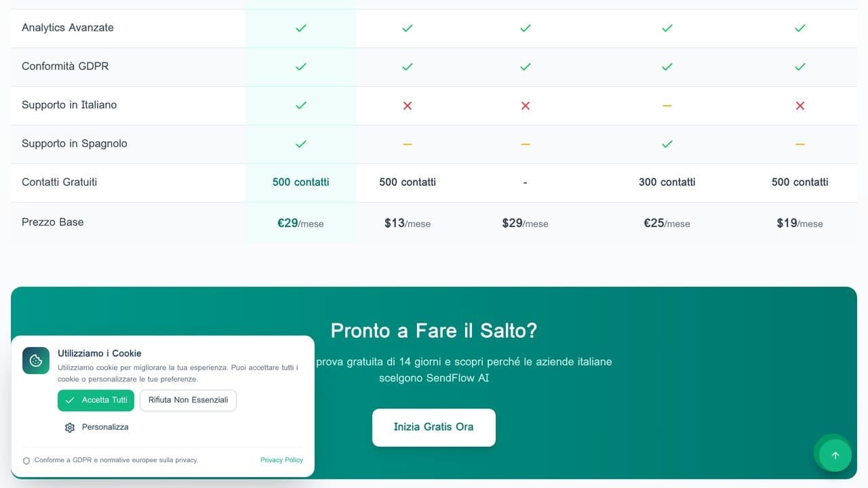Image resolution: width=868 pixels, height=488 pixels.
Task: Click the red X in the Supporto in Italiano row
Action: click(406, 105)
